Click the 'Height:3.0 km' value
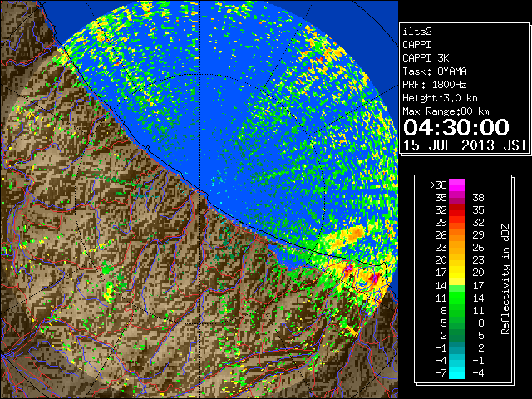Image resolution: width=532 pixels, height=399 pixels. click(x=440, y=98)
